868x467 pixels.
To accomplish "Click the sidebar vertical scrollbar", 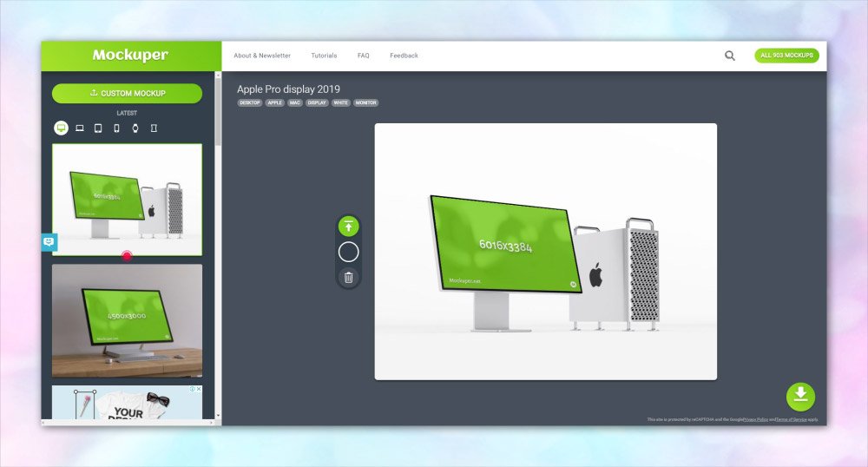I will 218,112.
